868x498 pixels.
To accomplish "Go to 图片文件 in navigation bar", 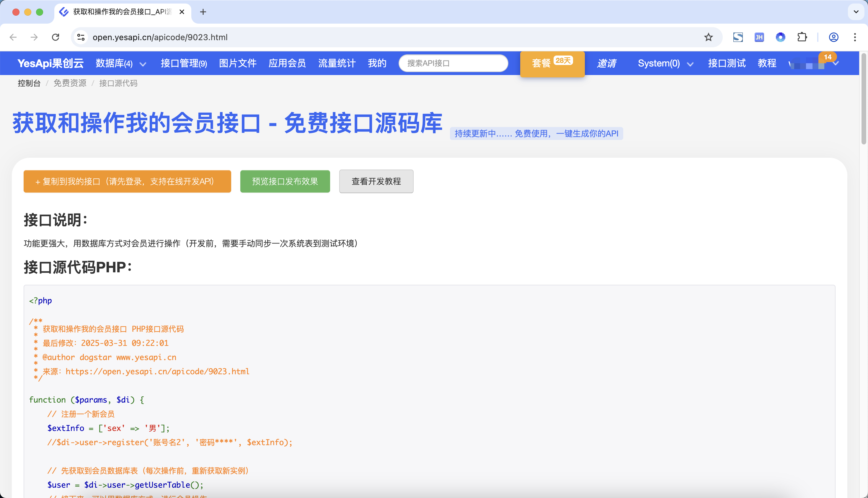I will click(238, 63).
